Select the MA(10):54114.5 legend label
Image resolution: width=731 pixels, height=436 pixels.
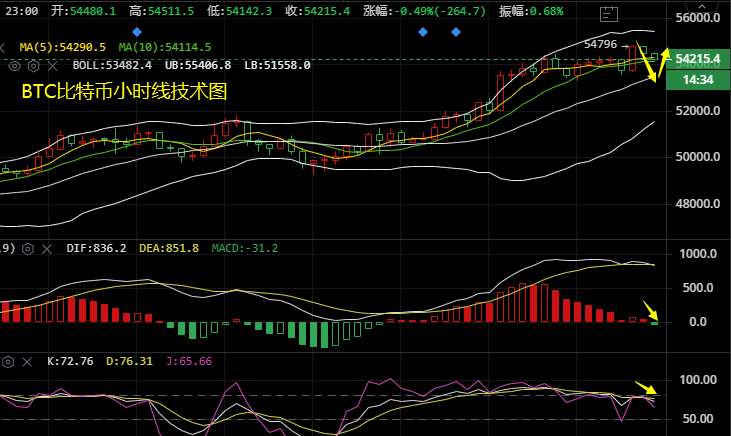(x=165, y=48)
